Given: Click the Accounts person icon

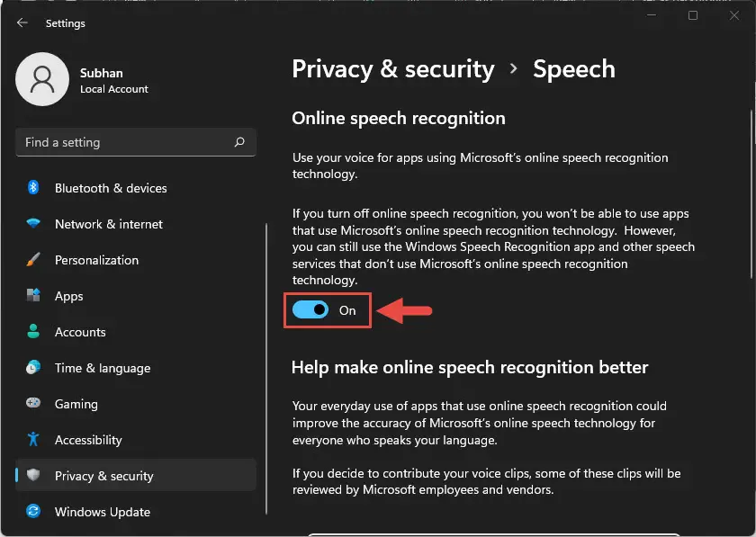Looking at the screenshot, I should [x=33, y=331].
